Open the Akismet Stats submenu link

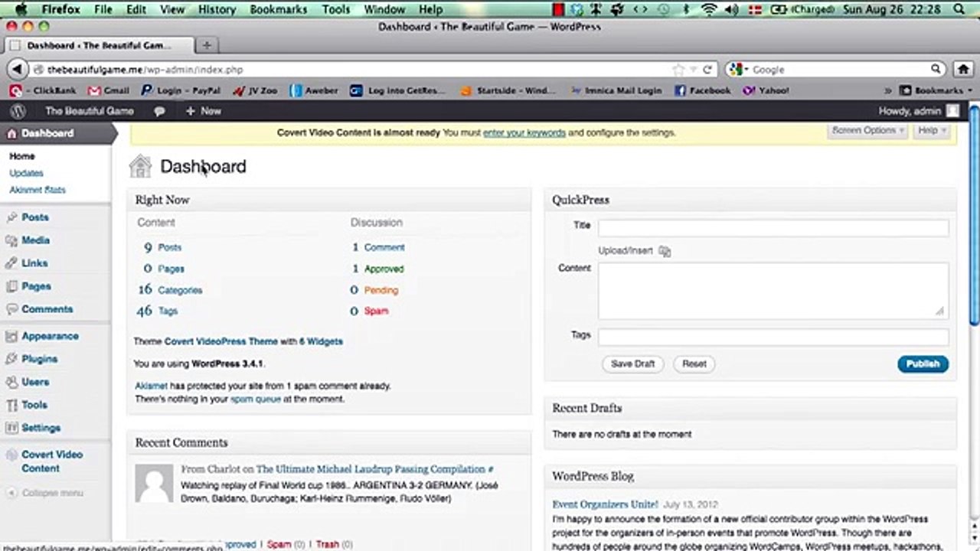click(38, 190)
